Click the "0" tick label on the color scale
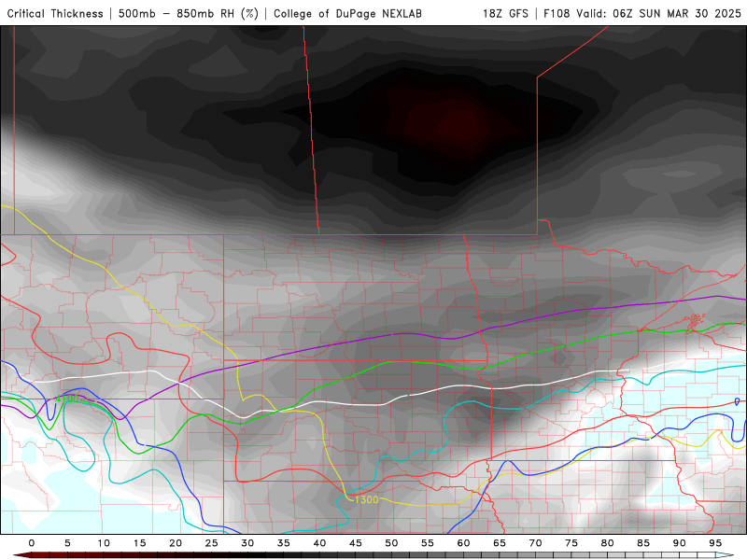The width and height of the screenshot is (747, 560). (x=32, y=543)
